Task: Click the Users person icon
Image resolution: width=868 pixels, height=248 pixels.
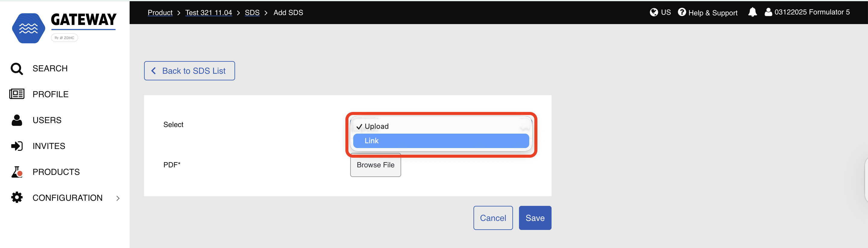Action: pyautogui.click(x=17, y=120)
